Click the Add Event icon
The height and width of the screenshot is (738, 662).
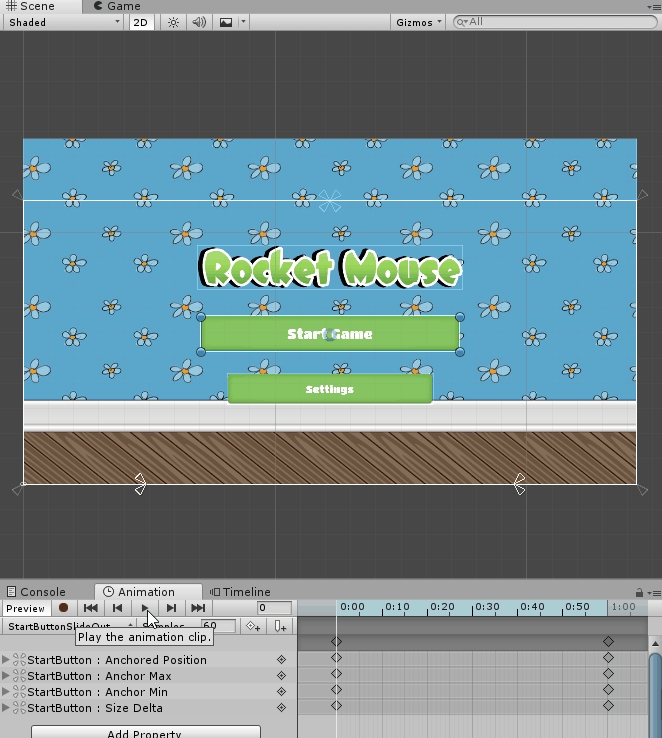[x=280, y=627]
